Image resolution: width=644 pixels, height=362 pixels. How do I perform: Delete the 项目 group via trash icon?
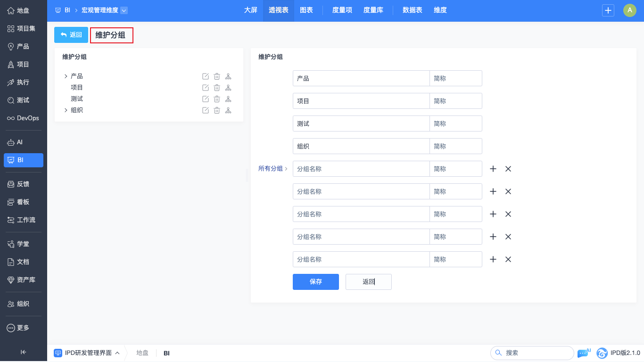(x=217, y=88)
